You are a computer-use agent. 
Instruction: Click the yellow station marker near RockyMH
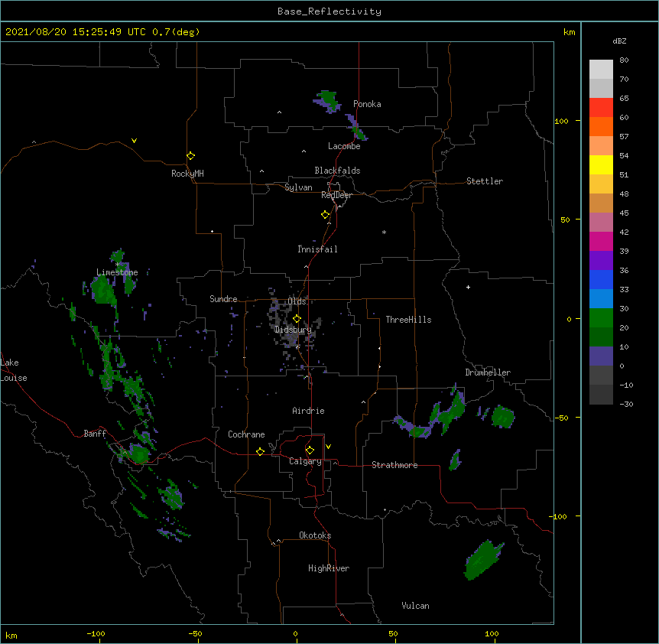point(190,155)
